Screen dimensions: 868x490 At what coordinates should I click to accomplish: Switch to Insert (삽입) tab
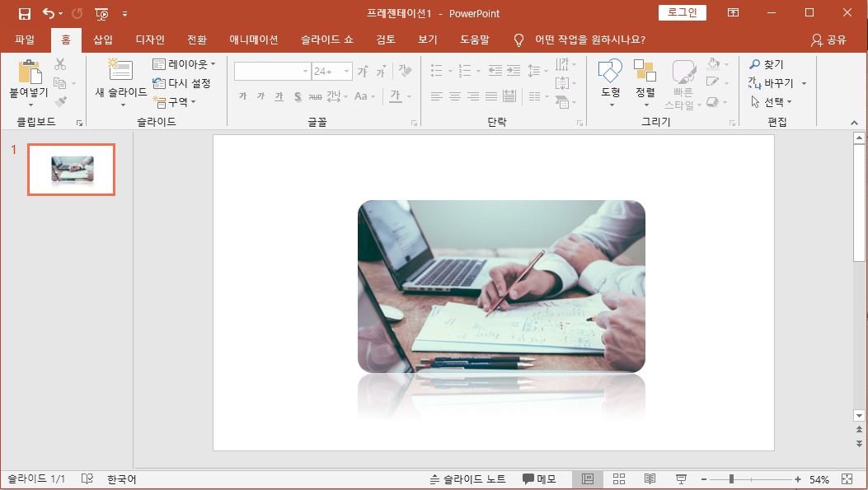(103, 40)
